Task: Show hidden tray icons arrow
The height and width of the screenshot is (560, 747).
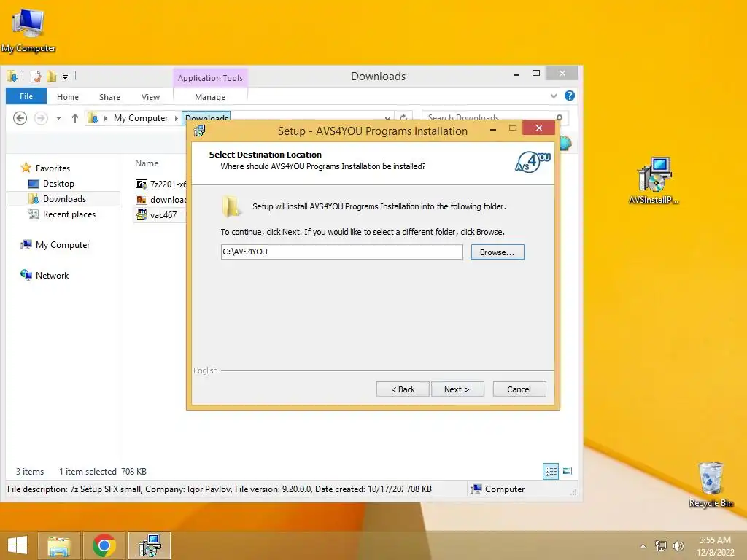Action: (643, 546)
